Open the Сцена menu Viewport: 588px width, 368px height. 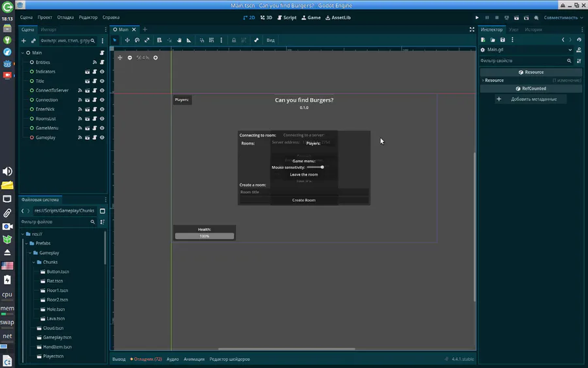(26, 17)
